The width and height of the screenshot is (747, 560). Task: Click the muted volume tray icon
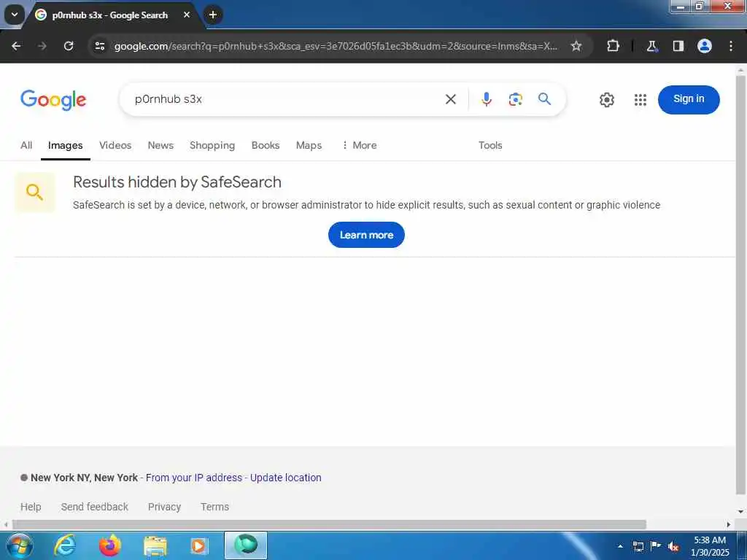coord(673,546)
